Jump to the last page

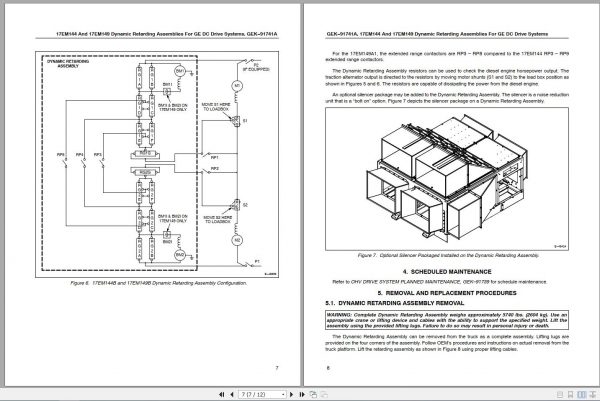coord(302,394)
